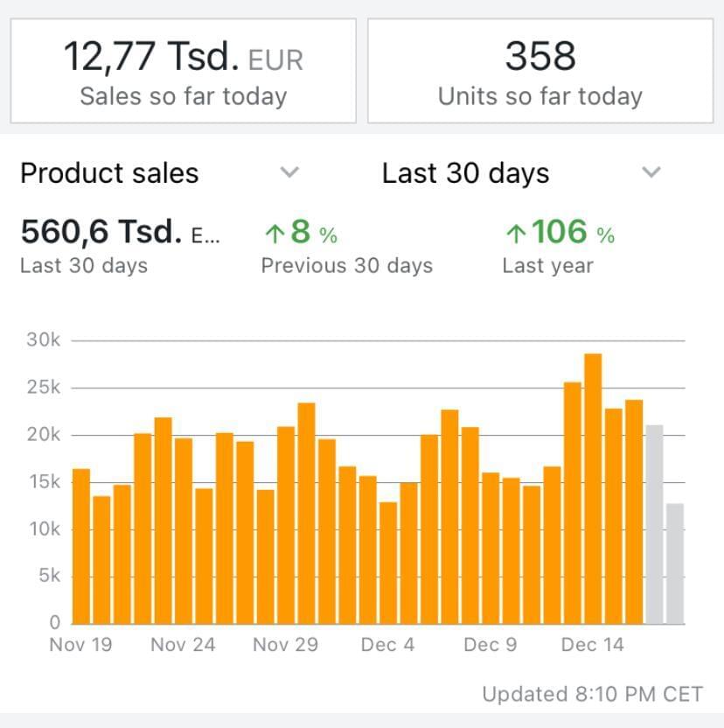Expand the Last 30 days dropdown chevron
The height and width of the screenshot is (728, 724).
(x=651, y=172)
